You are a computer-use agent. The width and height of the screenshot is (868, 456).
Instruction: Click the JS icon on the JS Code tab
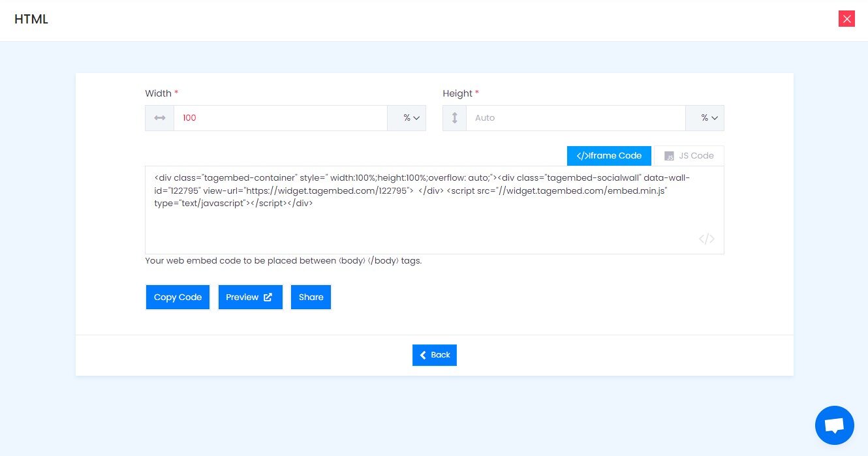pyautogui.click(x=669, y=156)
